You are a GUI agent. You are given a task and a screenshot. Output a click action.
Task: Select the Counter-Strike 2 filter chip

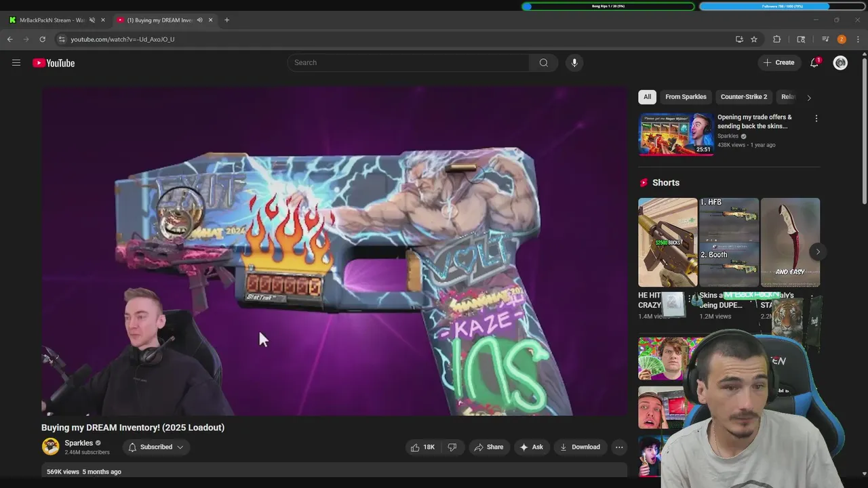(744, 97)
